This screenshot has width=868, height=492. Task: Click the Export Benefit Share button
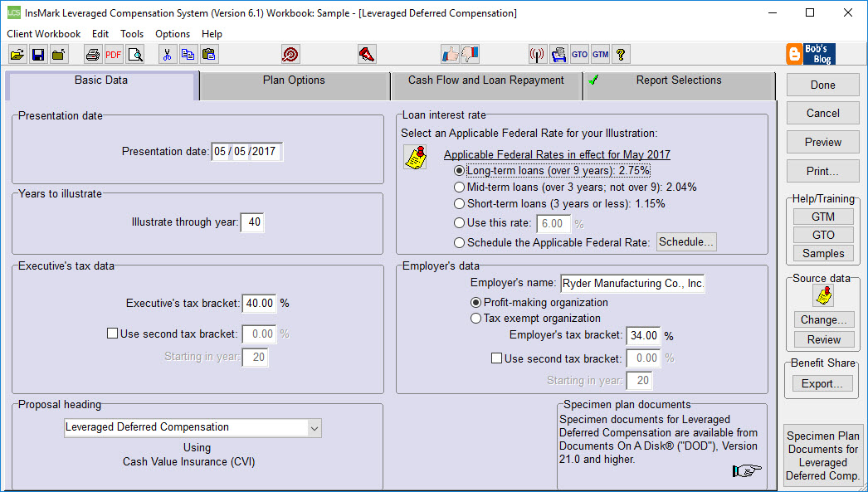(822, 382)
